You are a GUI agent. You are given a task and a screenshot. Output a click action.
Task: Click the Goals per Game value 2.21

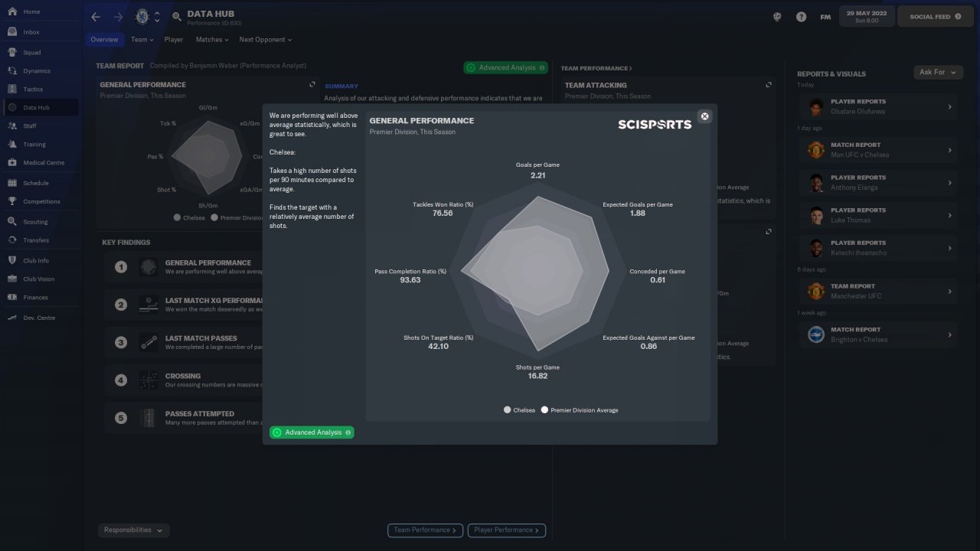[537, 176]
